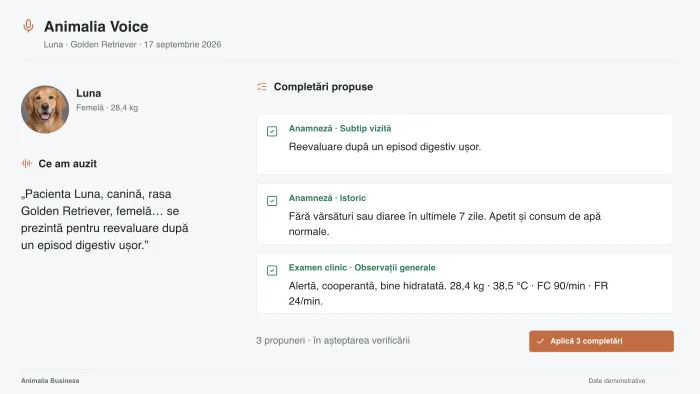Click the Alertă, cooperantă, bine hidratată text
700x394 pixels.
(x=448, y=293)
